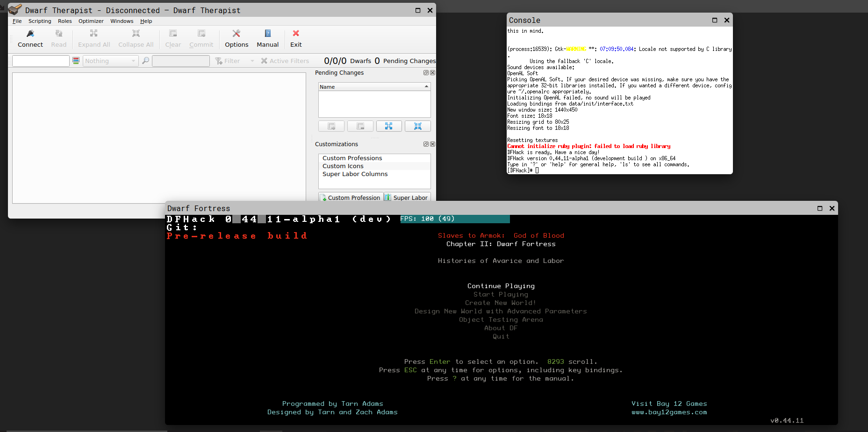The image size is (868, 432).
Task: Open the Manual book icon
Action: coord(268,34)
